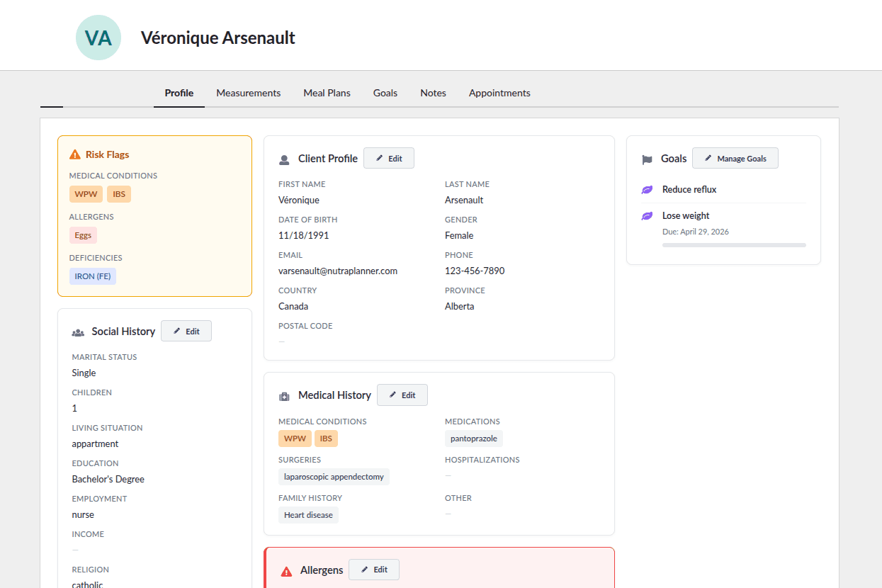Switch to the Meal Plans tab

point(327,93)
